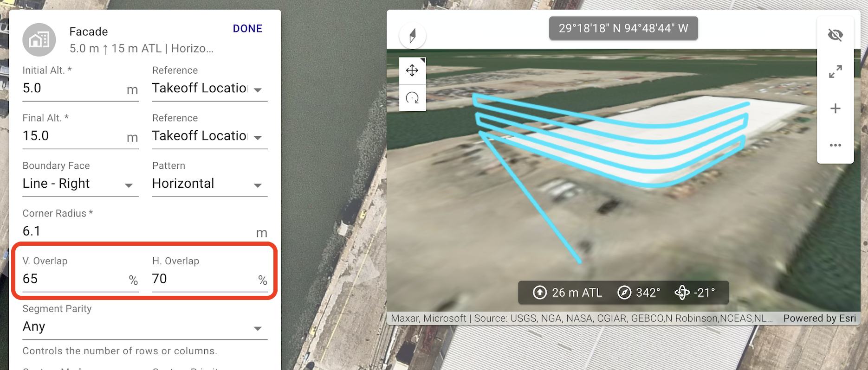Select the pan move tool
The height and width of the screenshot is (370, 868).
click(x=412, y=70)
